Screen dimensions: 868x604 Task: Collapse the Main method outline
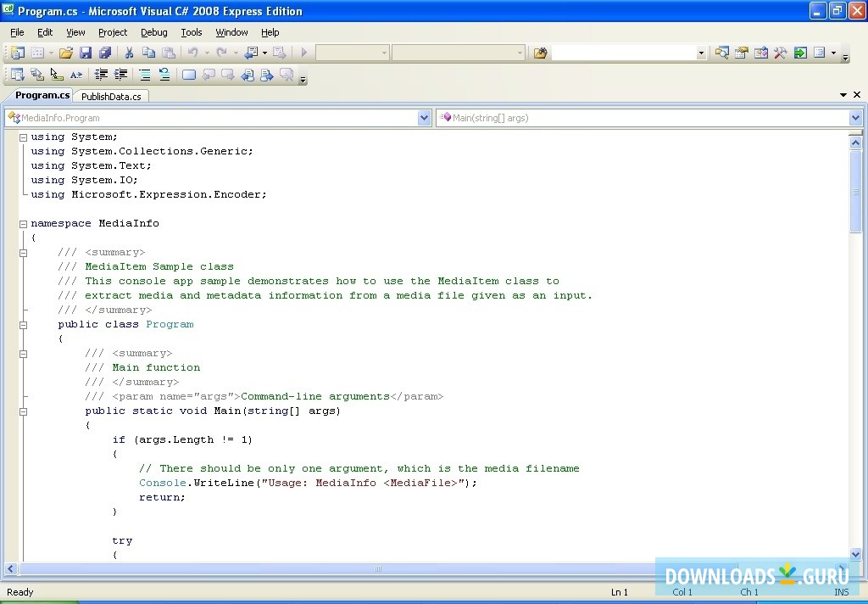[x=24, y=411]
